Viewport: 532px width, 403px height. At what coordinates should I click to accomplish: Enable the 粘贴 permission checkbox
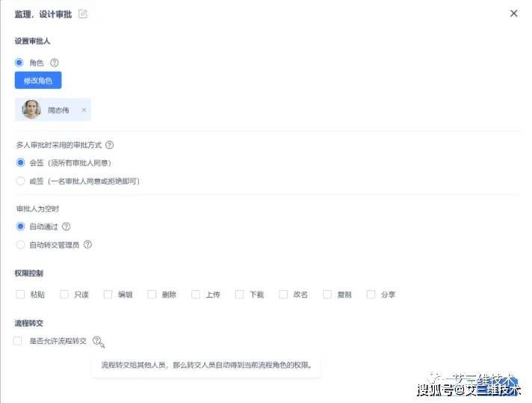[20, 295]
